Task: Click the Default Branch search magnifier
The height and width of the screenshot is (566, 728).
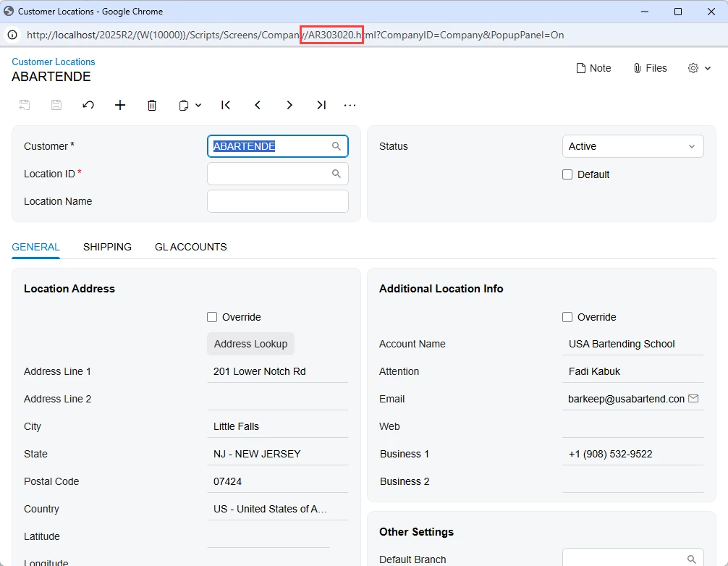Action: [x=692, y=559]
